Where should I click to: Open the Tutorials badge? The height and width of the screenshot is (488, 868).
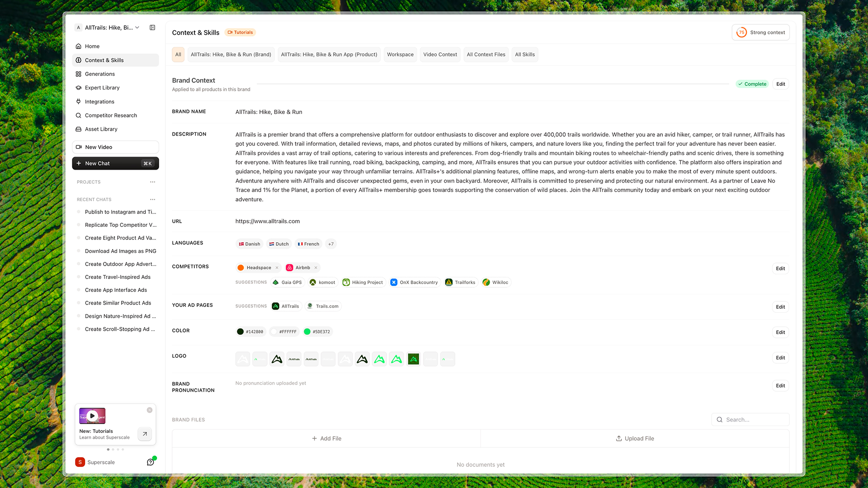240,33
